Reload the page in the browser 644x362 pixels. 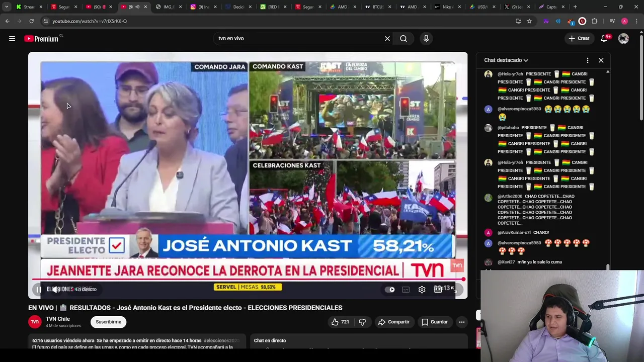[31, 21]
